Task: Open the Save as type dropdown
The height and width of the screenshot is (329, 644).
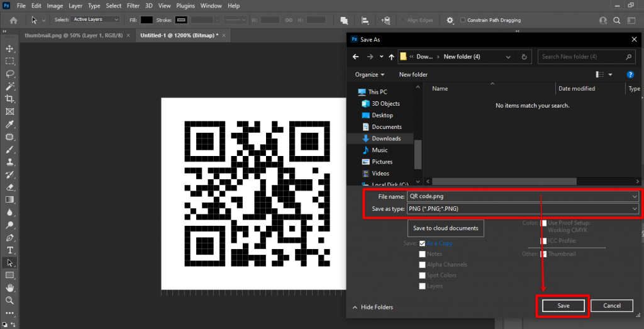Action: pyautogui.click(x=522, y=209)
